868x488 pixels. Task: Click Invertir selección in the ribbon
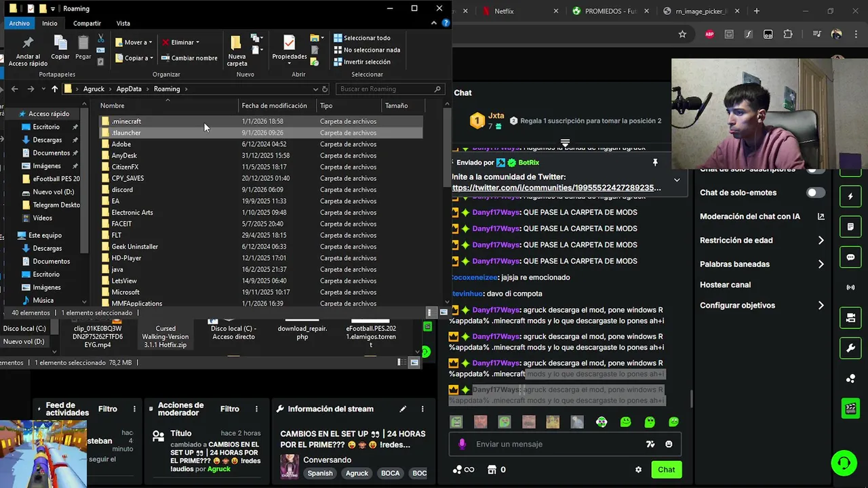tap(361, 62)
